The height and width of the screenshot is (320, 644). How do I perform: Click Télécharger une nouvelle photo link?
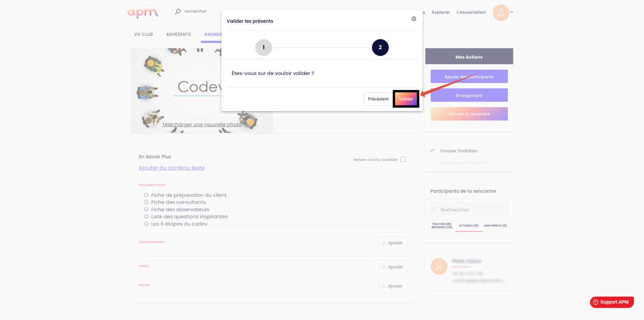click(x=202, y=125)
